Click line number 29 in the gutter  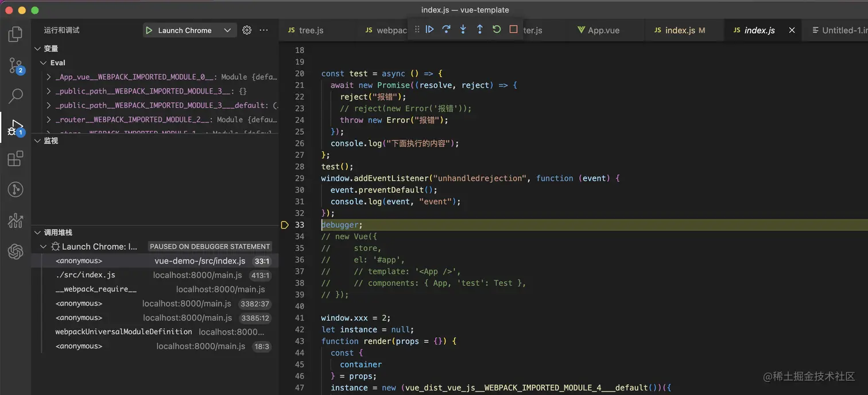[x=300, y=178]
